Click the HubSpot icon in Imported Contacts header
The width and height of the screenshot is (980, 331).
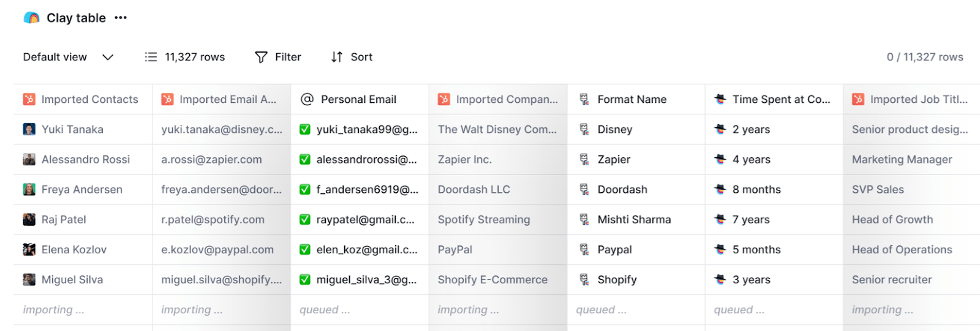[29, 99]
